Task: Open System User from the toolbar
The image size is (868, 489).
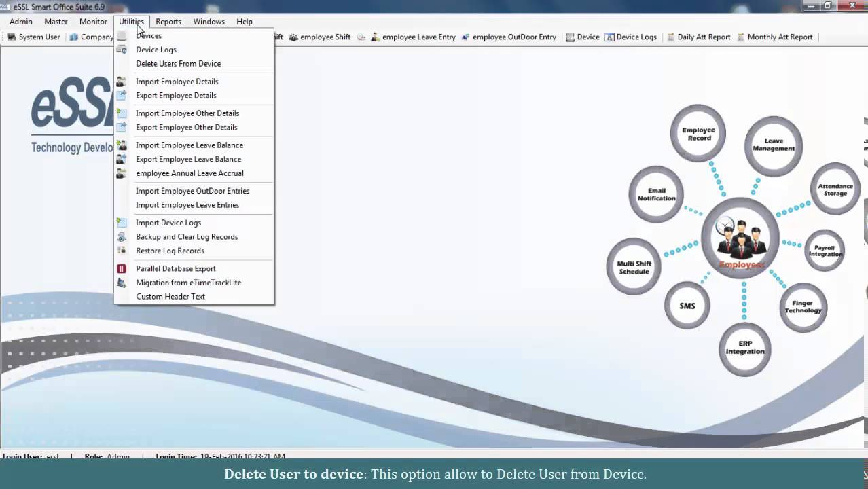Action: pyautogui.click(x=33, y=37)
